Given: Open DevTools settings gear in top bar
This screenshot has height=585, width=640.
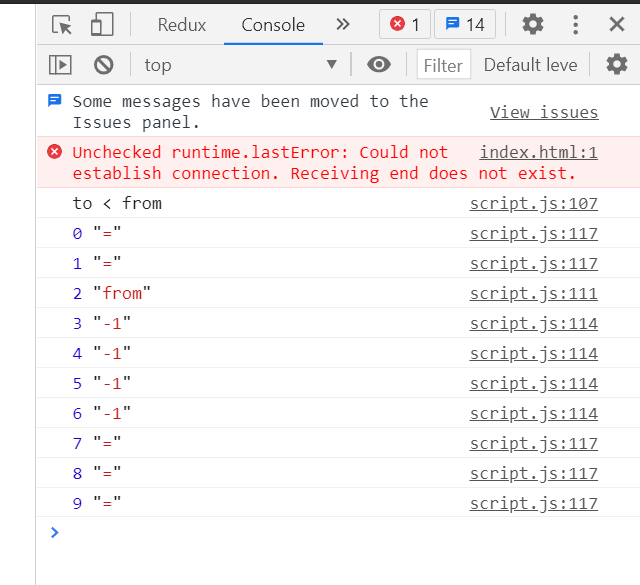Looking at the screenshot, I should point(533,24).
